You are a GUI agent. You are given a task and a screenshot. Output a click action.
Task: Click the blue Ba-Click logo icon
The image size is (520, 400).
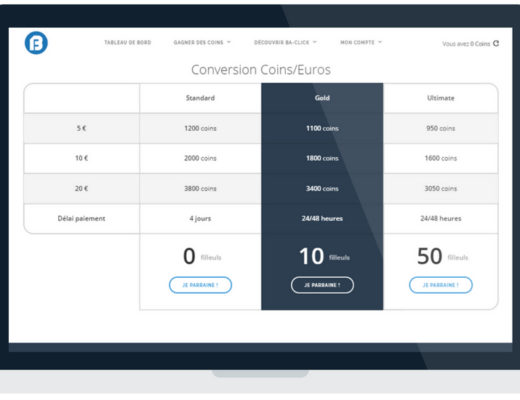tap(36, 43)
